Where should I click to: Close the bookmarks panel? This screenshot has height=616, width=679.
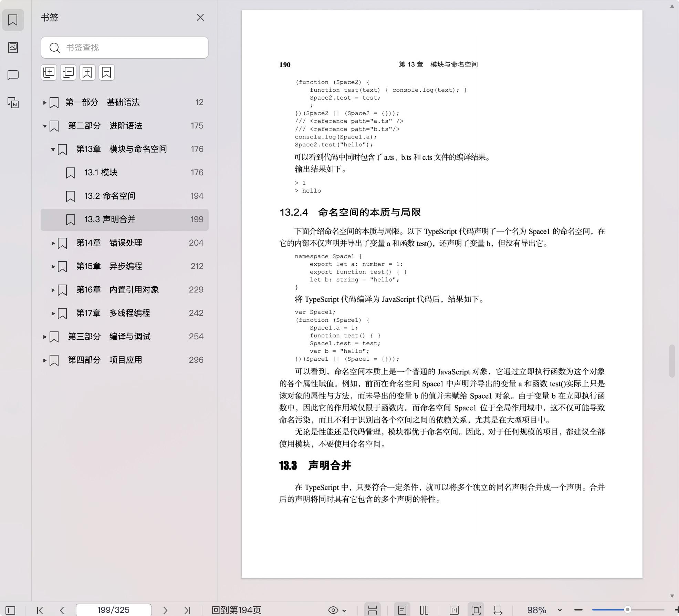pos(200,17)
